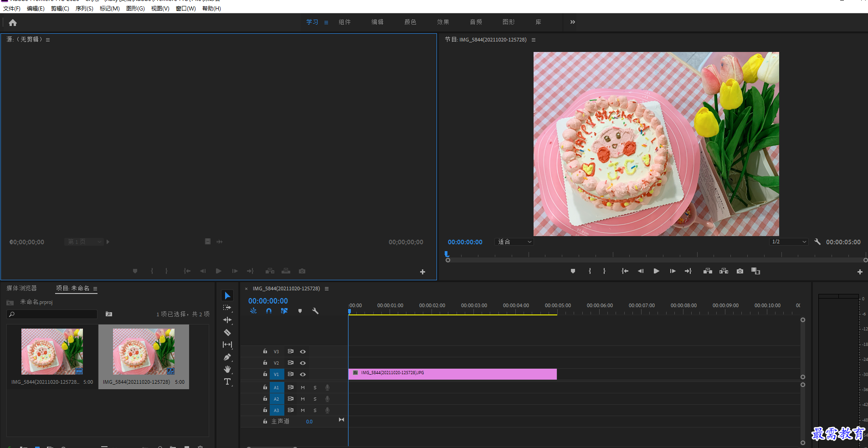Go to Out point in program monitor
Screen dimensions: 868x448
(688, 271)
